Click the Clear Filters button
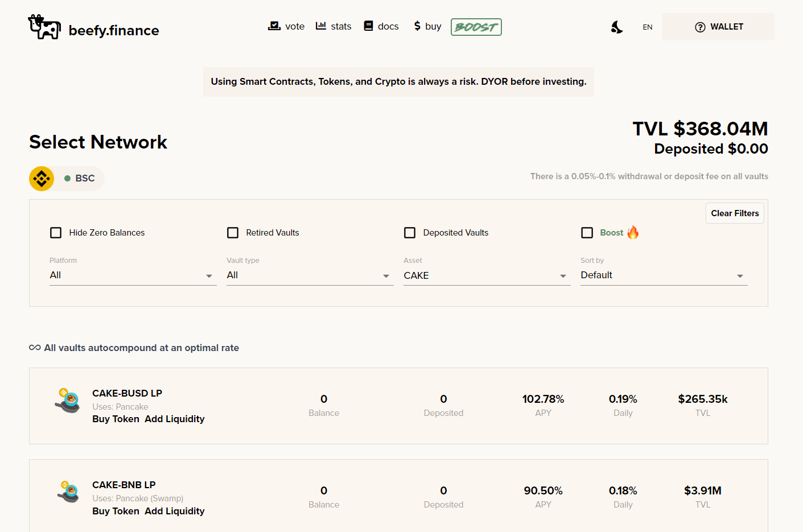This screenshot has width=803, height=532. (x=735, y=213)
